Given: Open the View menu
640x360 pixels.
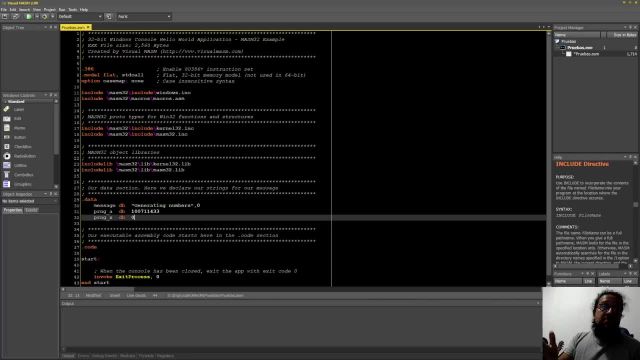Looking at the screenshot, I should tap(37, 9).
